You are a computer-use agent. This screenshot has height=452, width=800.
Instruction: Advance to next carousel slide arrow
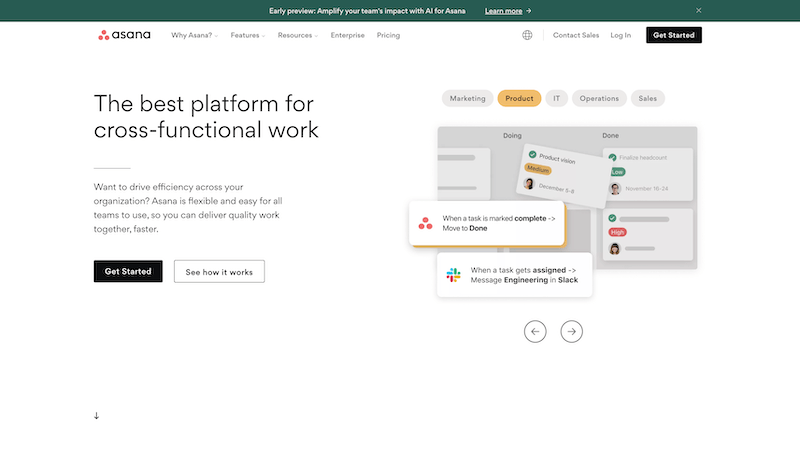tap(571, 331)
